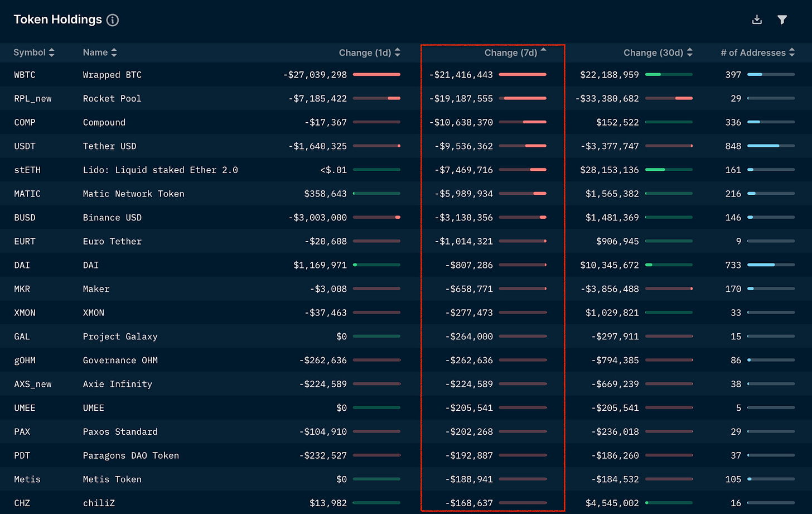The width and height of the screenshot is (812, 514).
Task: Toggle Change (7d) sort arrow
Action: (x=544, y=50)
